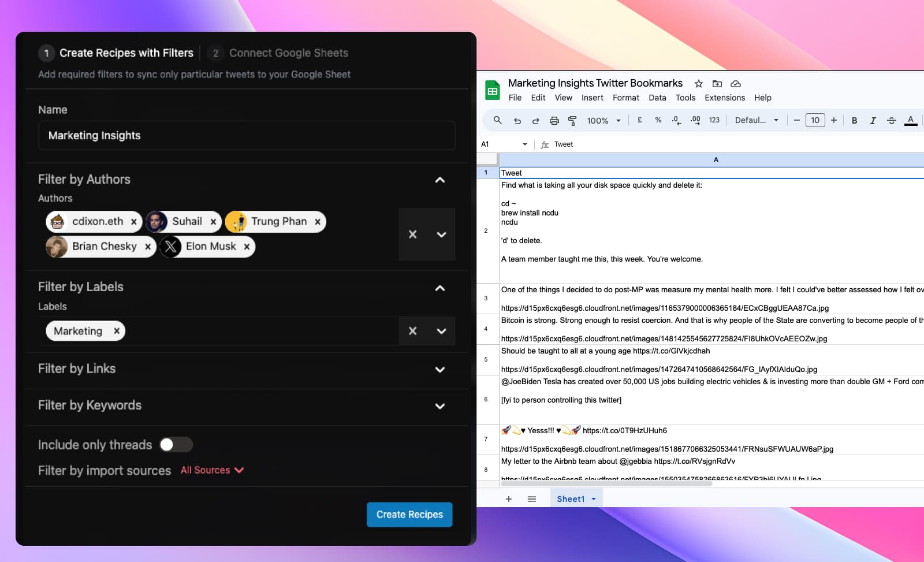Remove Brian Chesky author chip

point(148,247)
